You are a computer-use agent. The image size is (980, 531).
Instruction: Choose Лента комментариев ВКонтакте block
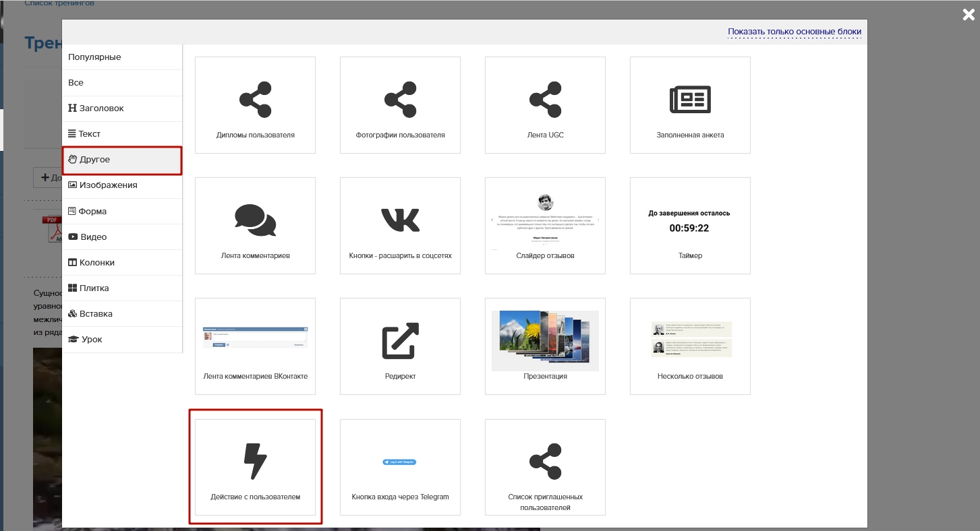click(x=255, y=346)
